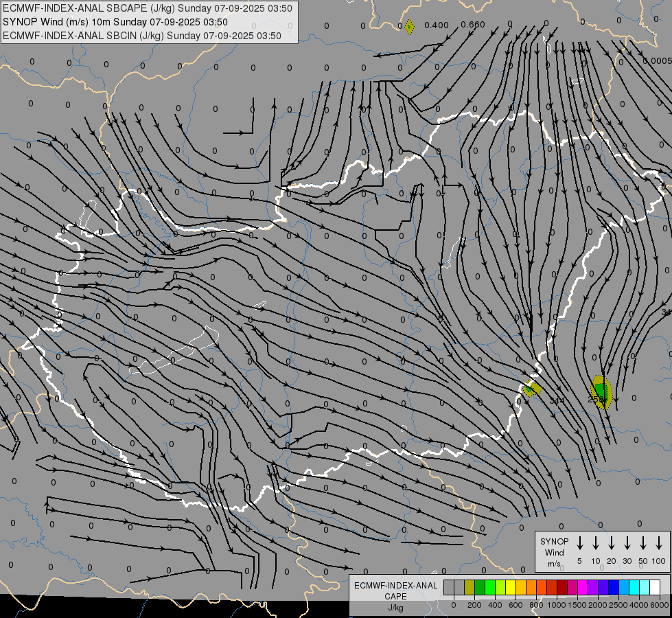The width and height of the screenshot is (672, 618).
Task: Click the small diamond marker left of 0.400
Action: pos(410,27)
